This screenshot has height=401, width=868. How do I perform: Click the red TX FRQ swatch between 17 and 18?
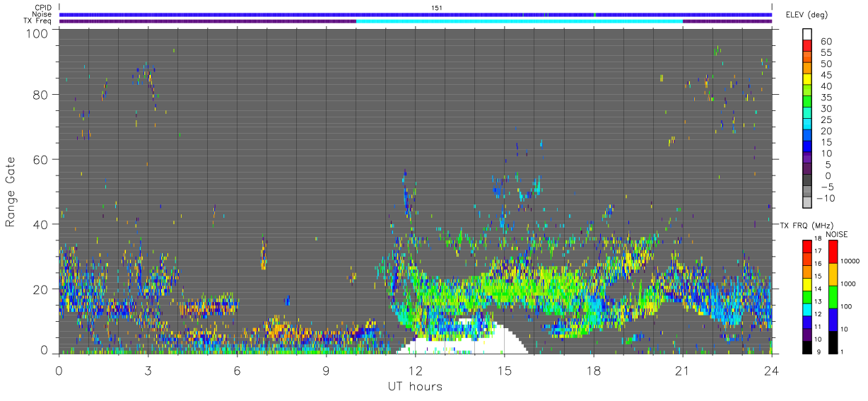(x=807, y=246)
